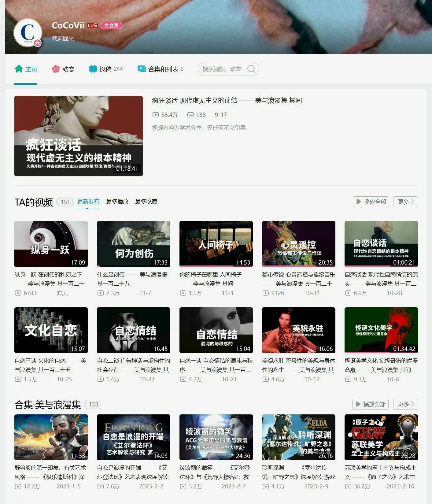Open the featured 疯狂谈话 video thumbnail

(79, 136)
